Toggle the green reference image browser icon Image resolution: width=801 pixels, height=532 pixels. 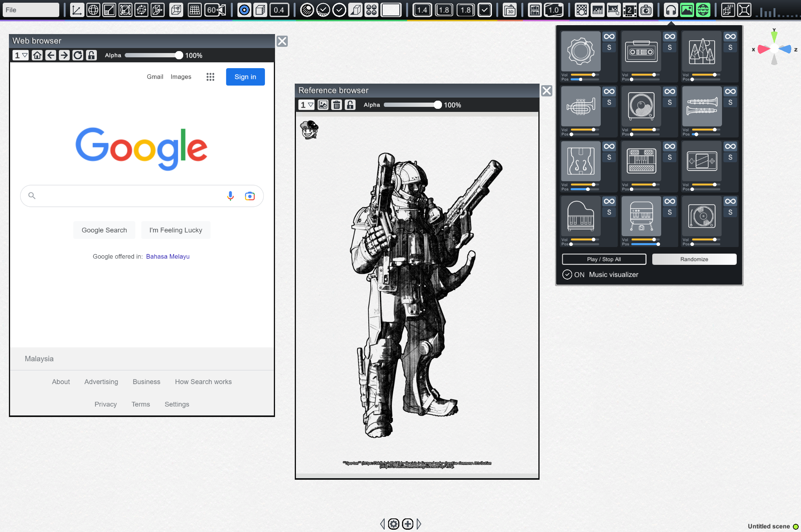tap(687, 10)
